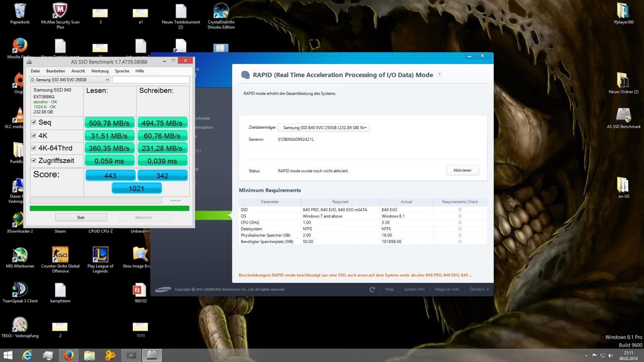Open the Bearbeiten menu

coord(56,71)
